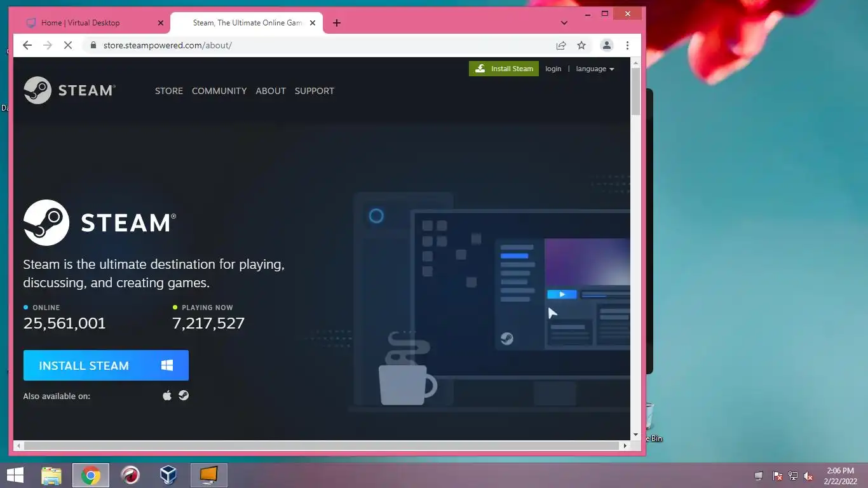Image resolution: width=868 pixels, height=488 pixels.
Task: Click the green Install Steam button
Action: point(504,69)
